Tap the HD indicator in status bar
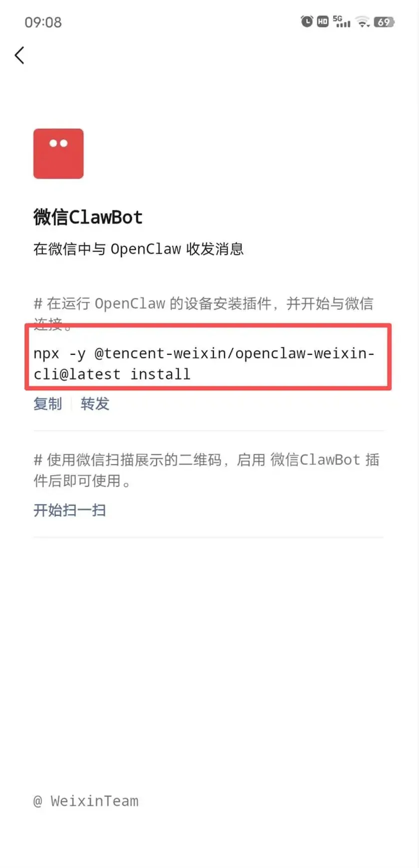419x868 pixels. pos(323,21)
